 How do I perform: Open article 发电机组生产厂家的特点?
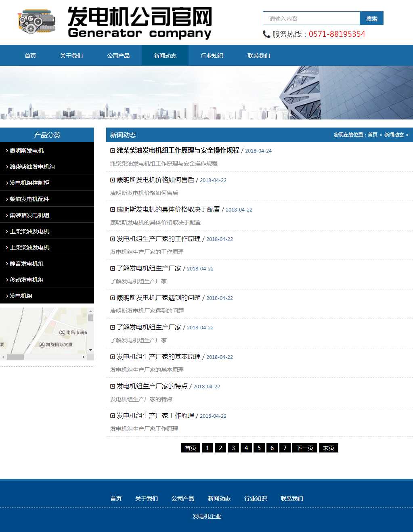coord(152,386)
